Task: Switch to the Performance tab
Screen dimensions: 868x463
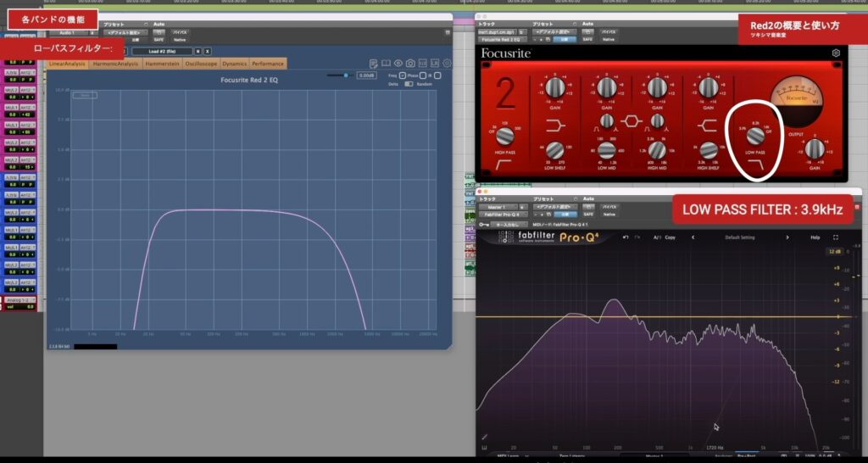Action: [268, 64]
